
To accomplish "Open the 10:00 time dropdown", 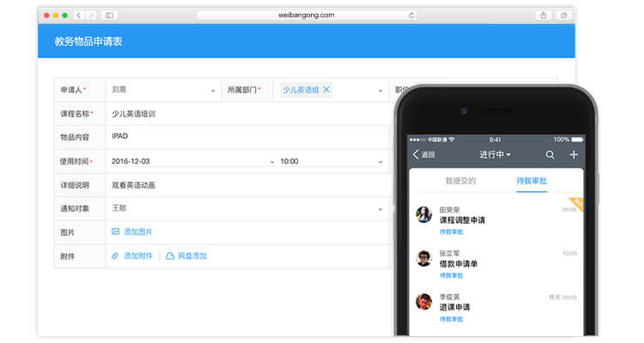I will 380,161.
